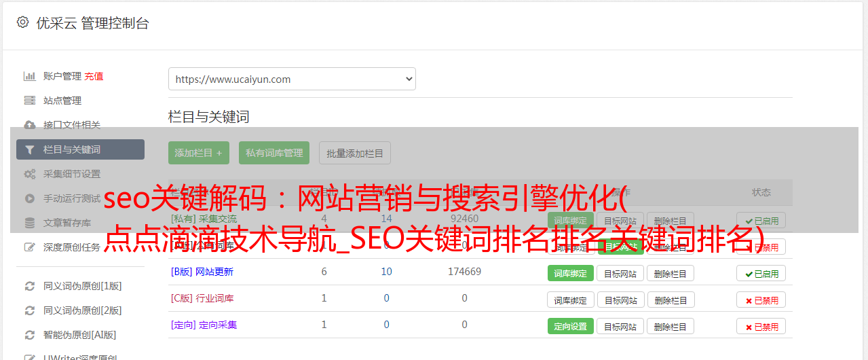The height and width of the screenshot is (360, 868).
Task: Click the filter icon for 栏目与关键词
Action: pyautogui.click(x=29, y=149)
